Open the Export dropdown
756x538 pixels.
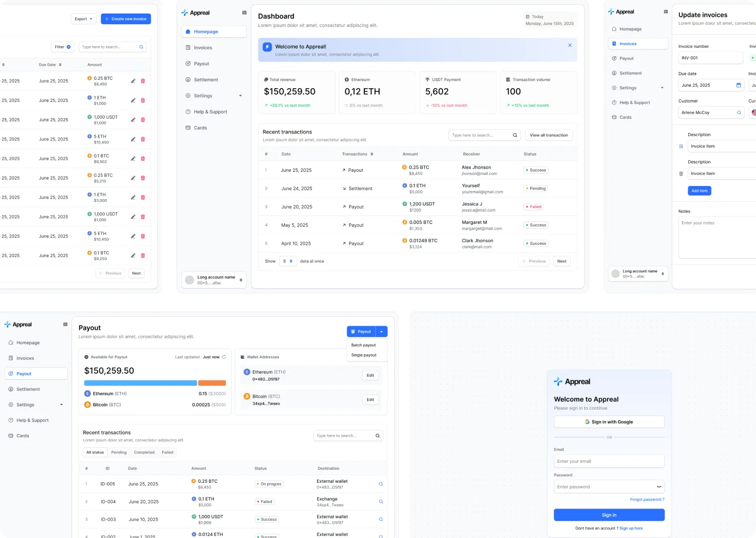pos(83,19)
